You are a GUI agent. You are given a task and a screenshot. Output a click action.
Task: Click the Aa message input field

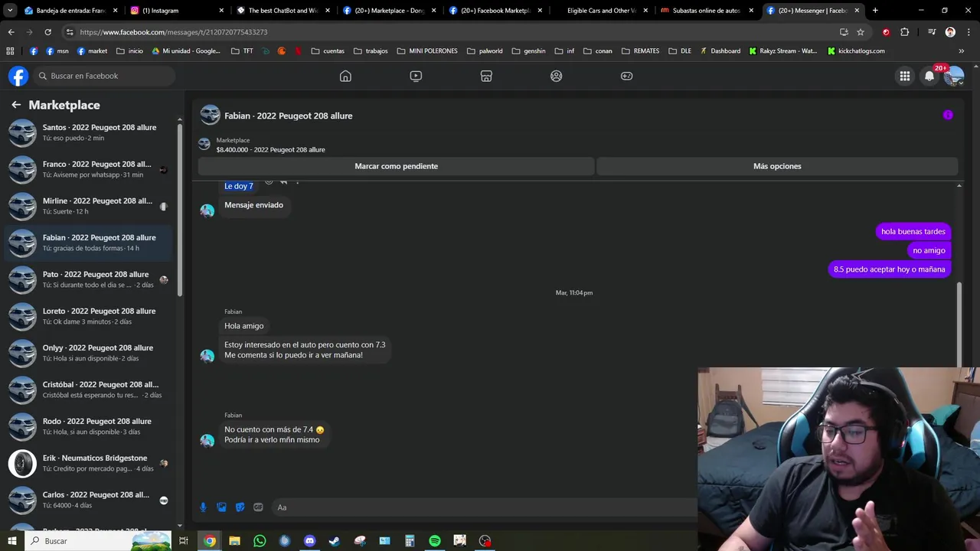[482, 507]
